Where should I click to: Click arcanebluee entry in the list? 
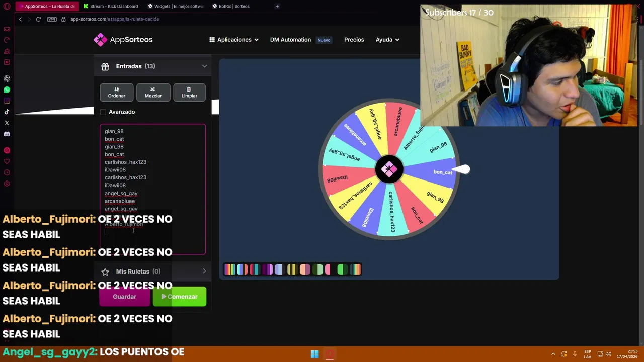120,201
